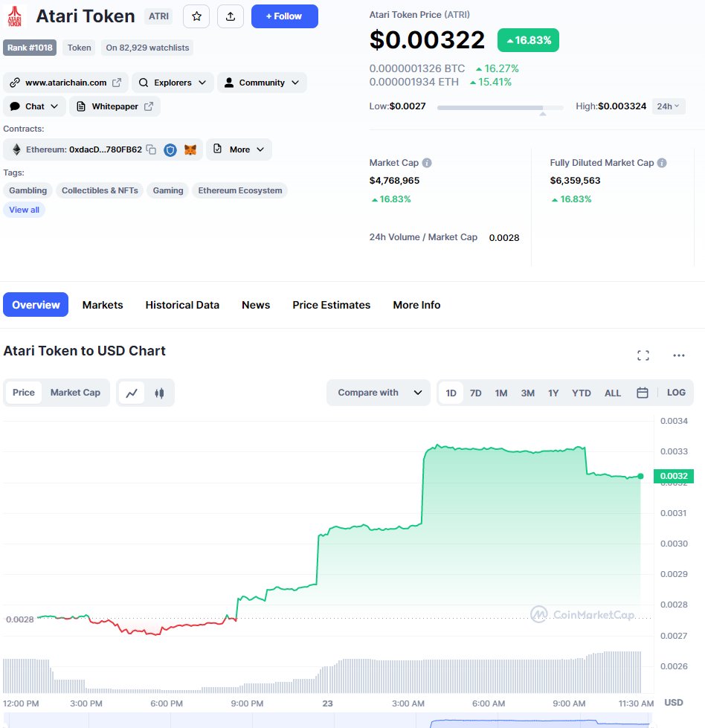Add token to MetaMask fox icon
705x728 pixels.
click(x=190, y=150)
